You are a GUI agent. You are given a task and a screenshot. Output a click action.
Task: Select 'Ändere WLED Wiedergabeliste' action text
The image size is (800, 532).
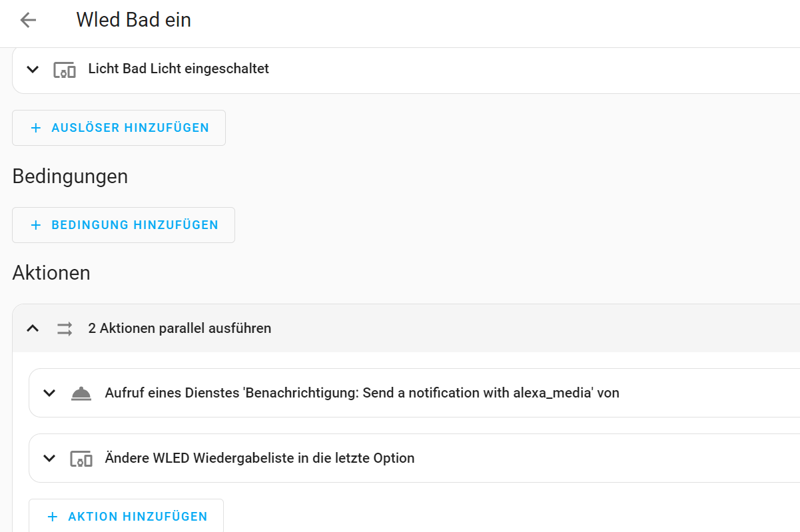pos(260,458)
